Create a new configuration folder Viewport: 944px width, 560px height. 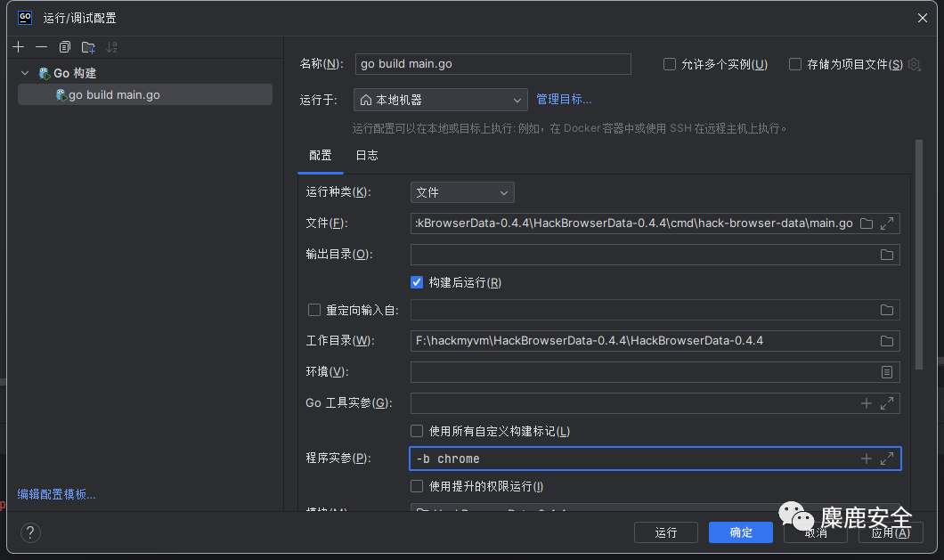pos(86,46)
